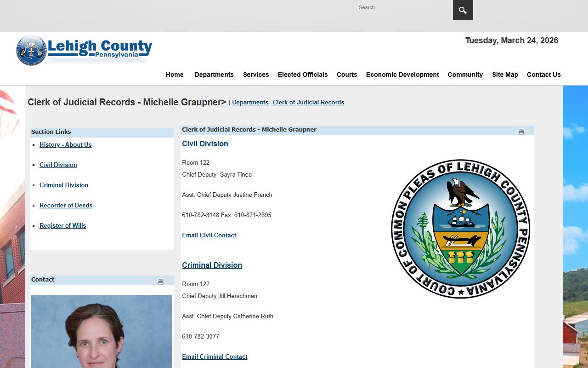Click the Criminal Division heading link
Viewport: 588px width, 368px height.
click(212, 265)
